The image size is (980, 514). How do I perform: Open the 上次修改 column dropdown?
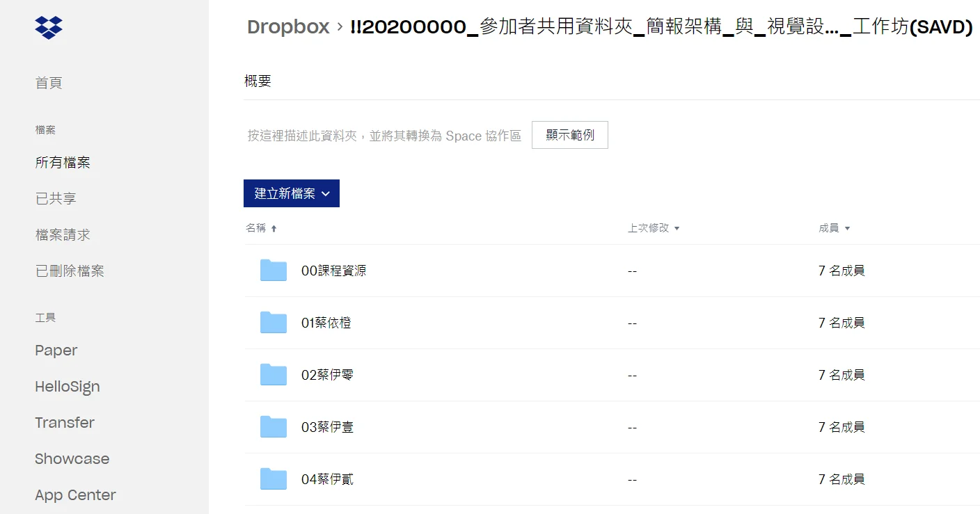click(x=654, y=228)
